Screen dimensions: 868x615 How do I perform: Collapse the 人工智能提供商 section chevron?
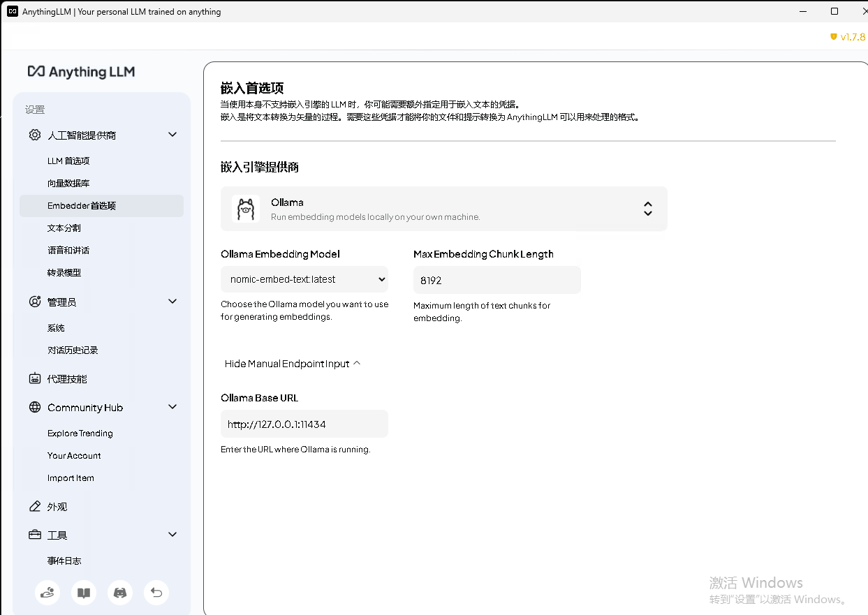point(172,135)
